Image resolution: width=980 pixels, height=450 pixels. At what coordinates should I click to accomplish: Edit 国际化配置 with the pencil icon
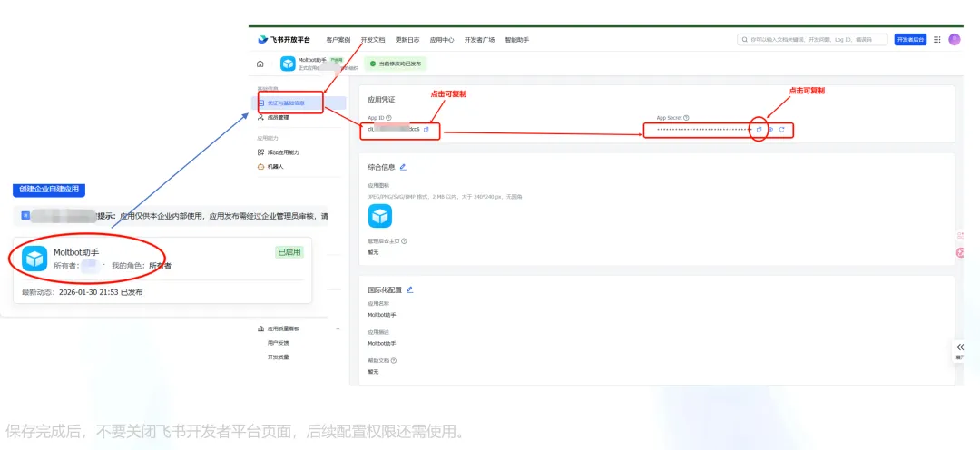click(x=410, y=289)
